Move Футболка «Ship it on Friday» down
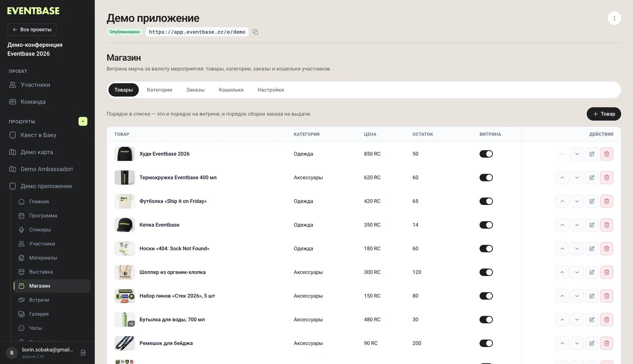The height and width of the screenshot is (364, 633). pos(577,201)
